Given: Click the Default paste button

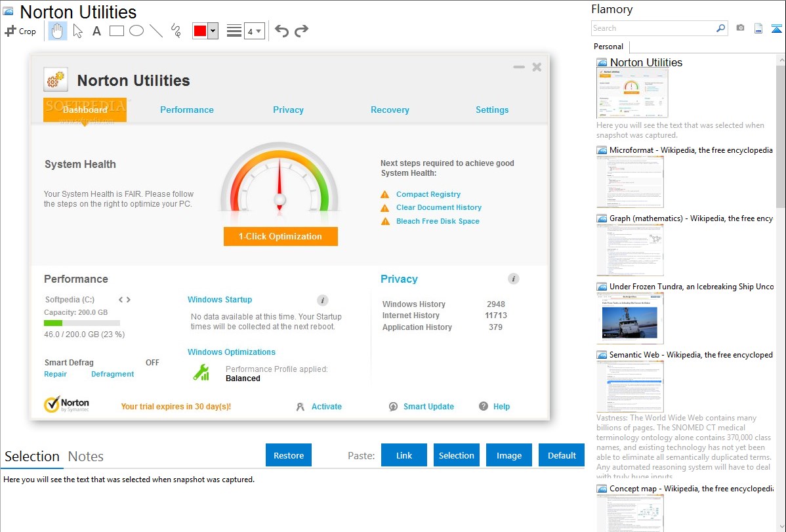Looking at the screenshot, I should point(562,455).
